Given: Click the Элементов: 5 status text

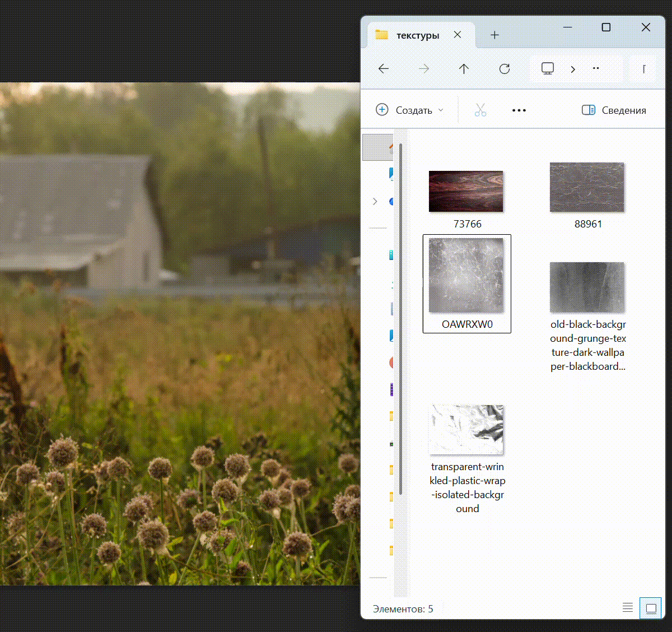Looking at the screenshot, I should (403, 609).
